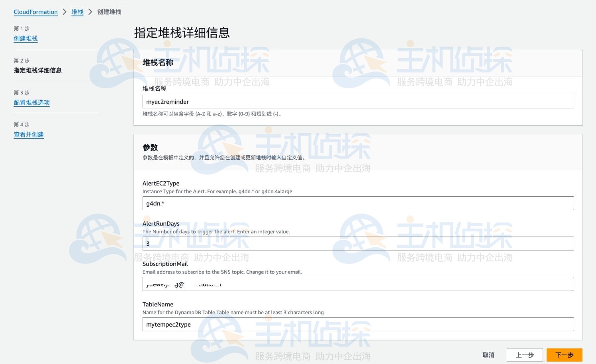Image resolution: width=596 pixels, height=364 pixels.
Task: Select the TableName field showing mytempec2type
Action: [358, 324]
